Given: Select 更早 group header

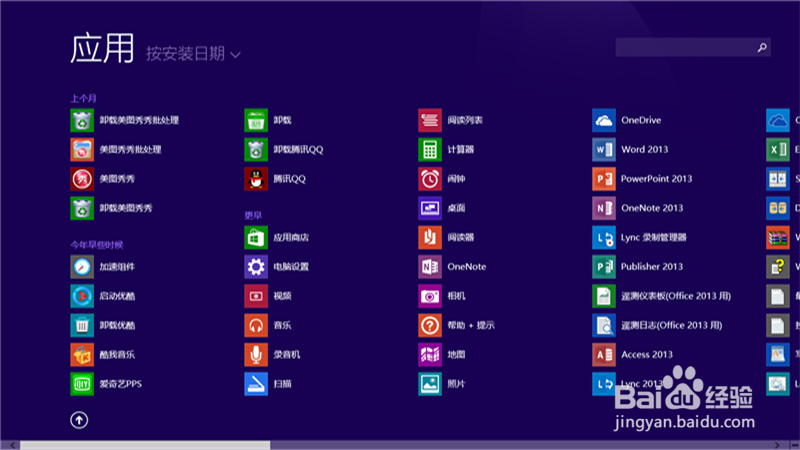Looking at the screenshot, I should (253, 215).
